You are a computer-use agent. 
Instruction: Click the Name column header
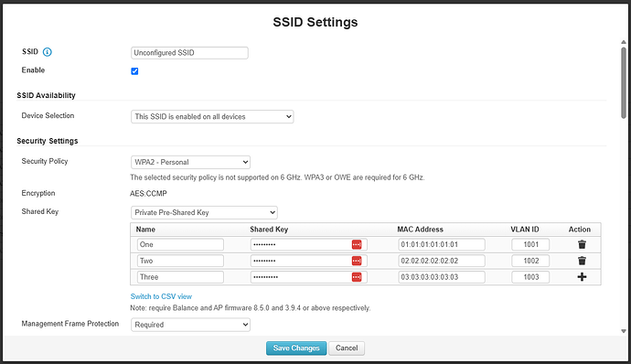(145, 230)
